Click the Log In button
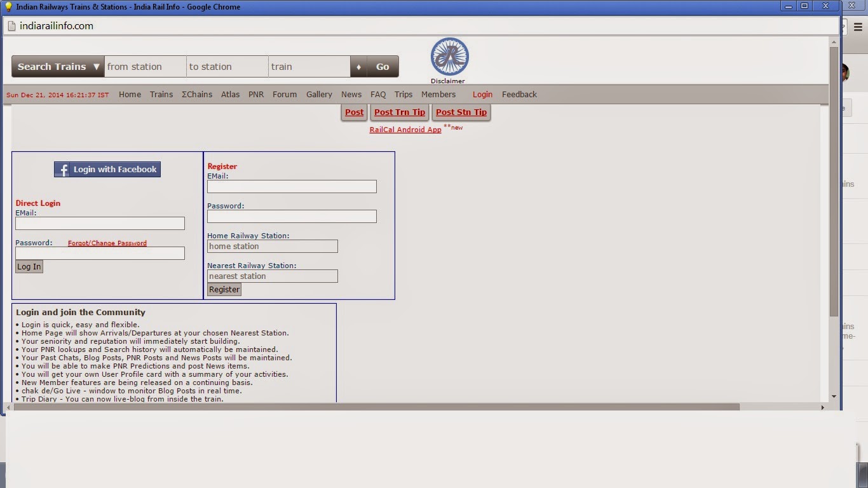This screenshot has width=868, height=488. pos(29,266)
